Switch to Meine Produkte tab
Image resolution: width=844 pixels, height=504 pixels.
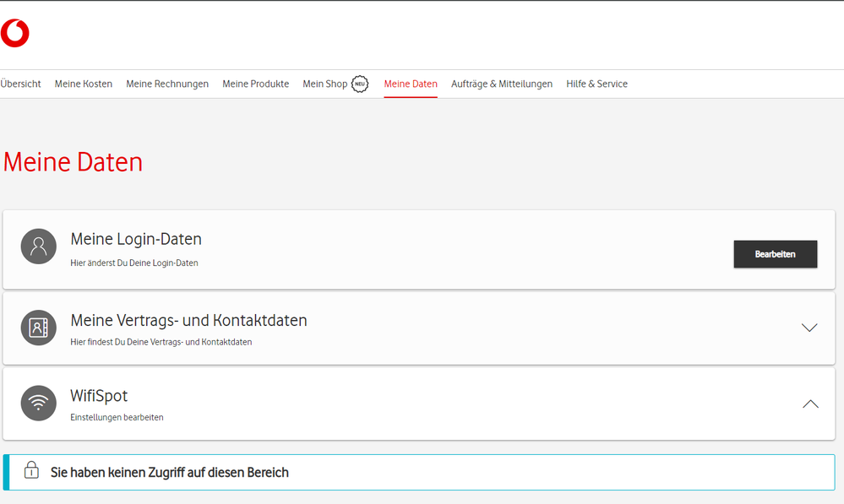pyautogui.click(x=256, y=84)
